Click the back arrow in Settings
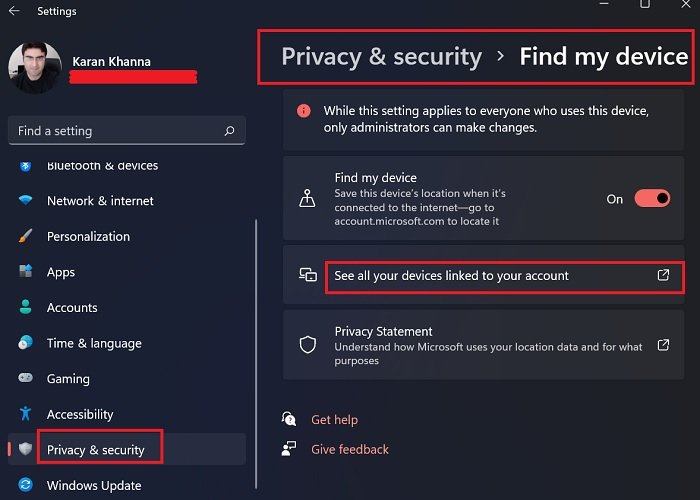 click(x=14, y=12)
